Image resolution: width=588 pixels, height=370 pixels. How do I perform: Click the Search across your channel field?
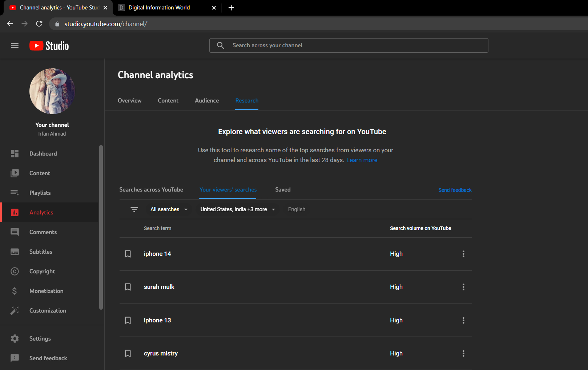[x=349, y=45]
